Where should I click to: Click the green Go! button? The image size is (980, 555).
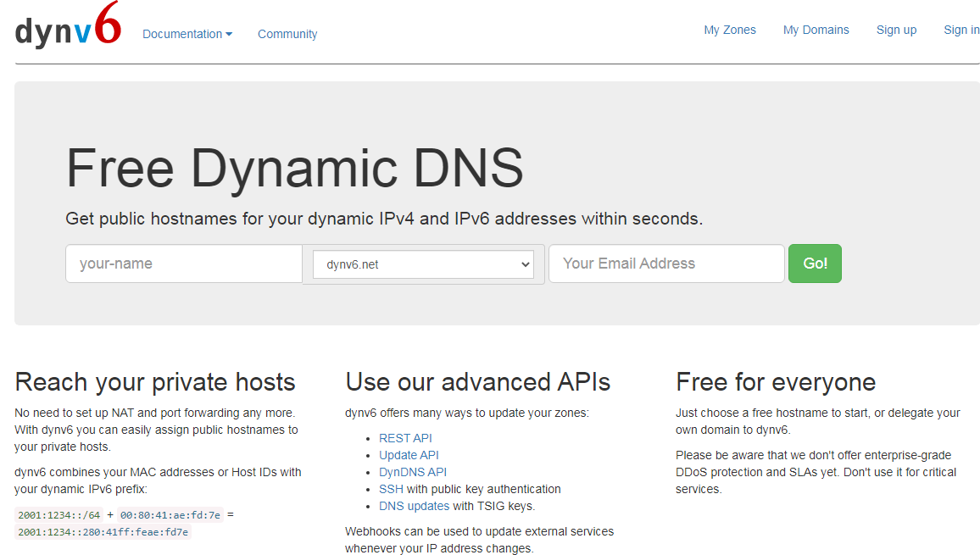tap(815, 264)
